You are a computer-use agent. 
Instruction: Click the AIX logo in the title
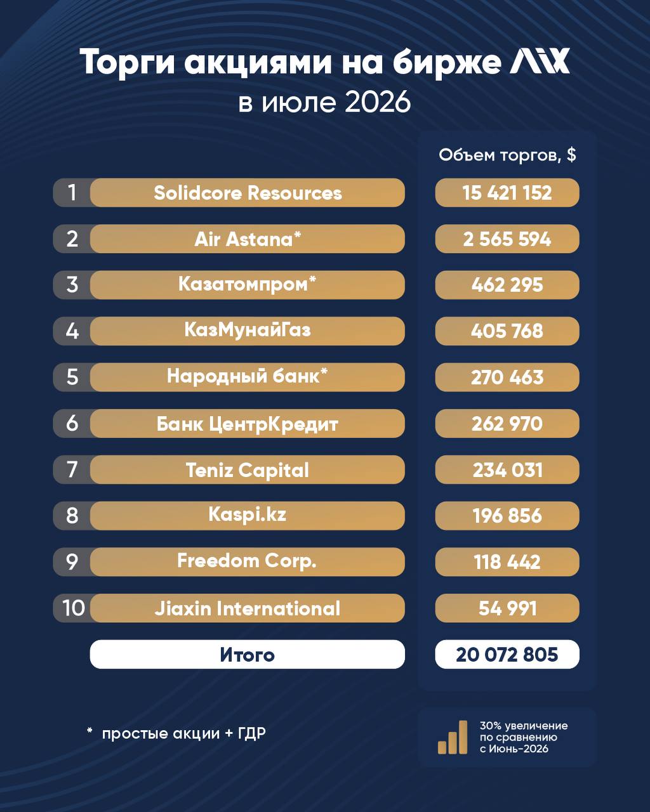point(540,62)
